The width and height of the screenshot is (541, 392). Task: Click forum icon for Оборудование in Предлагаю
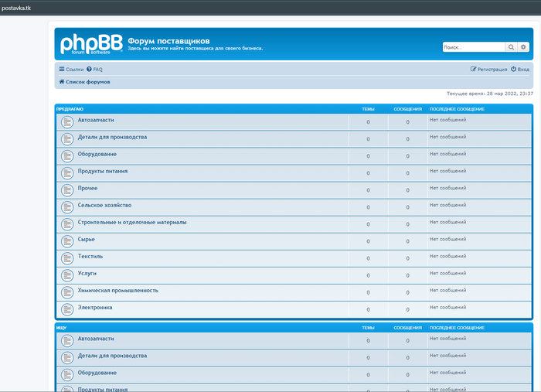67,156
